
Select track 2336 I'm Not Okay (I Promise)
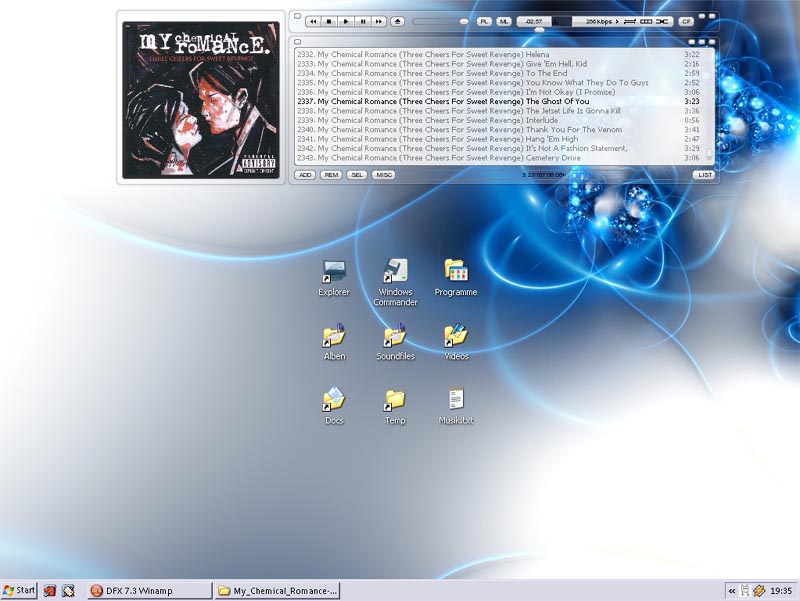(x=498, y=92)
